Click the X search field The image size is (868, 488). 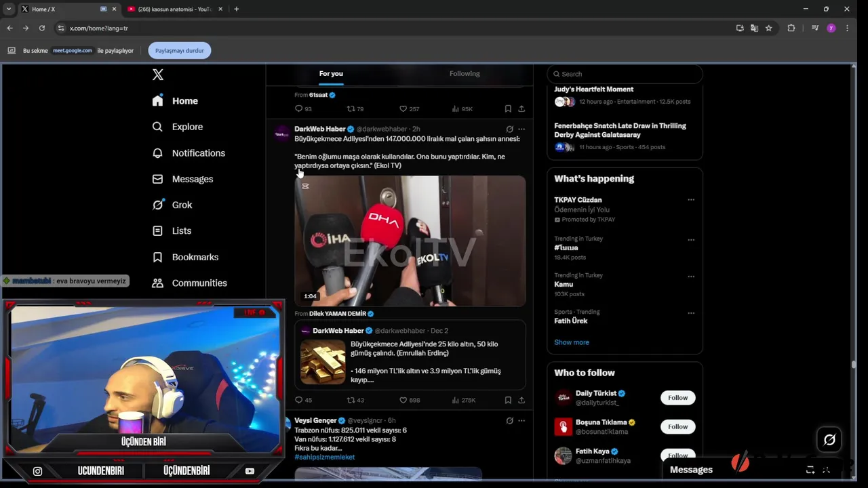point(625,74)
